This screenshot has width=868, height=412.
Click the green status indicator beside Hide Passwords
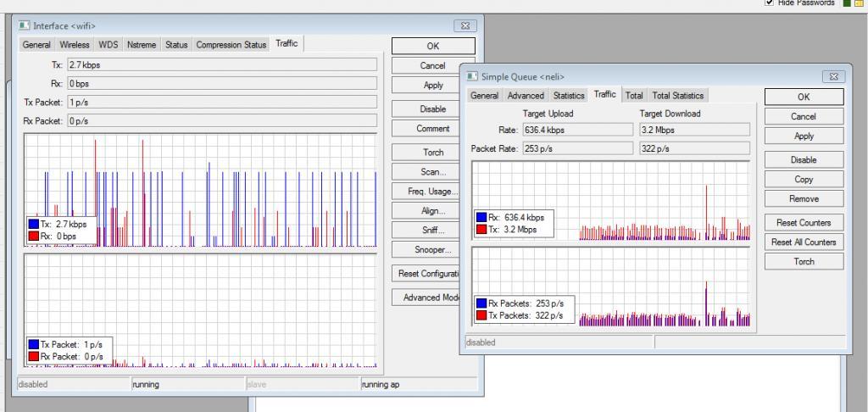tap(847, 3)
